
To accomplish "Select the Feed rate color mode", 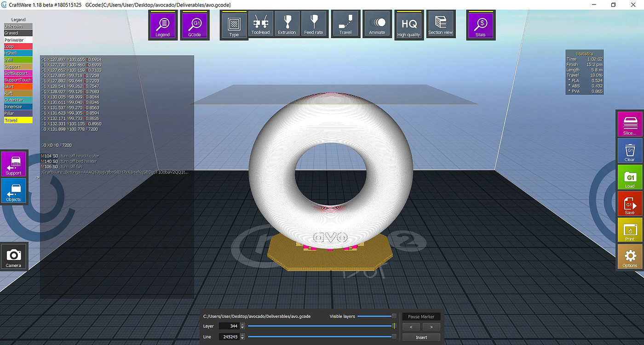I will (x=314, y=24).
